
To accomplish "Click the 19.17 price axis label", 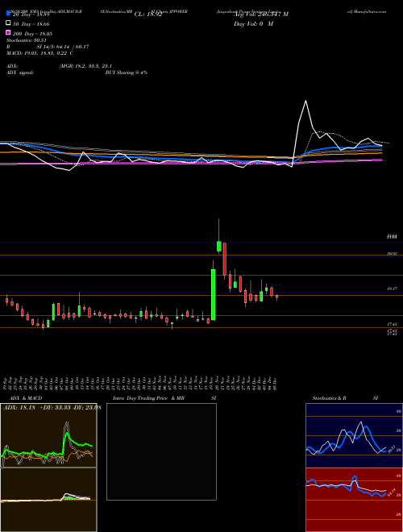I will tap(392, 289).
